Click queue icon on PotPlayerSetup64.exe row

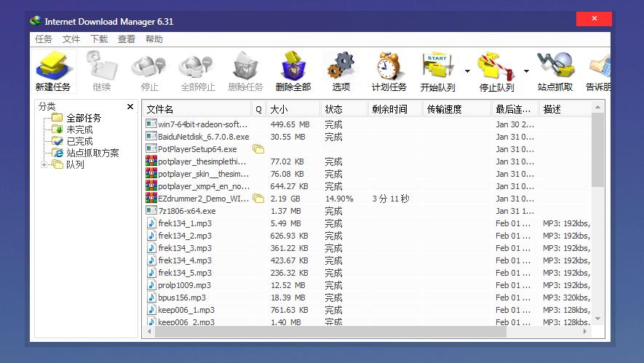258,149
